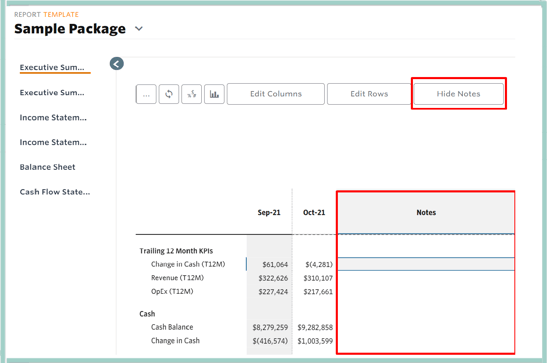Click the $227,424 value cell
This screenshot has height=363, width=547.
point(273,292)
